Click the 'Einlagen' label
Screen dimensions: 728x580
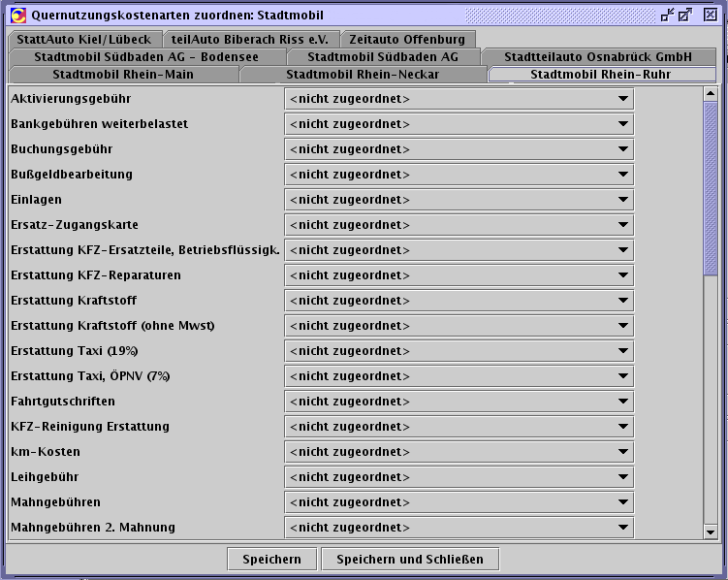[x=36, y=199]
